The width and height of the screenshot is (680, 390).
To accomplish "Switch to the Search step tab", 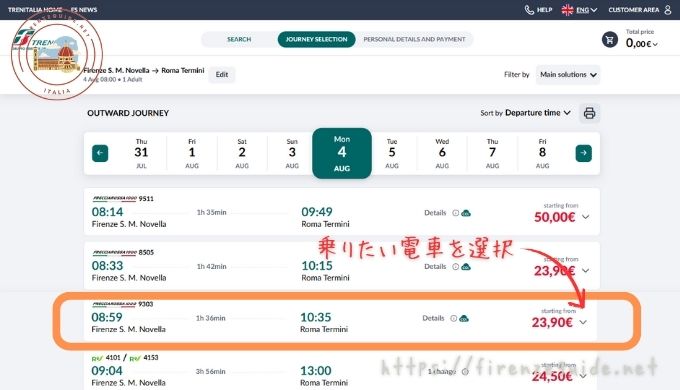I will (x=239, y=39).
